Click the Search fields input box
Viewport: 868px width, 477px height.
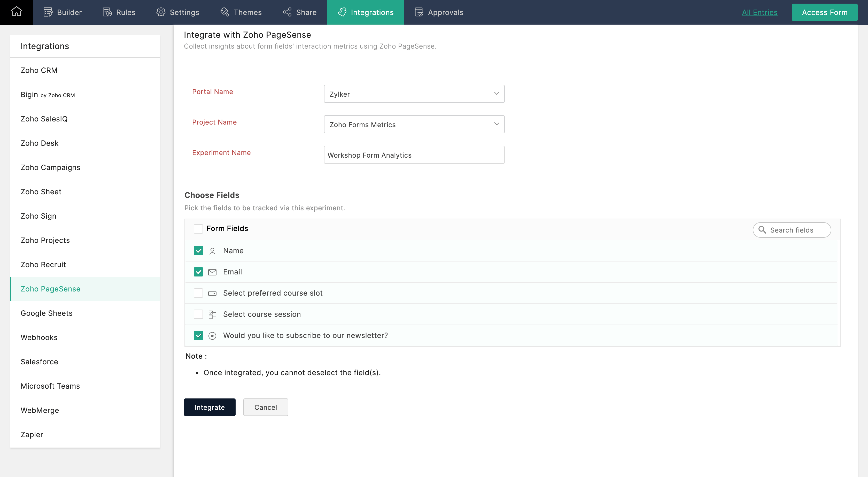point(792,230)
